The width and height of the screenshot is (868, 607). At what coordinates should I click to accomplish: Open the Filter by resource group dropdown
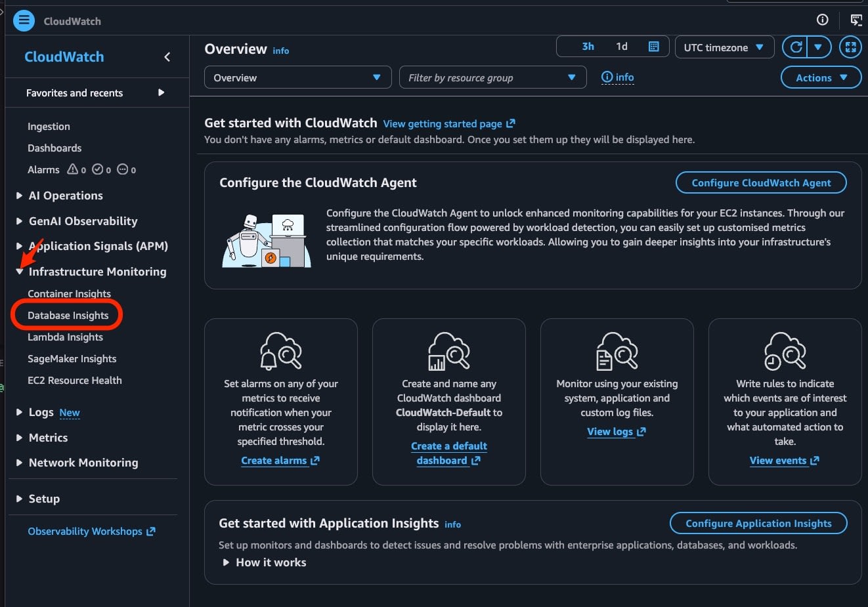click(492, 77)
